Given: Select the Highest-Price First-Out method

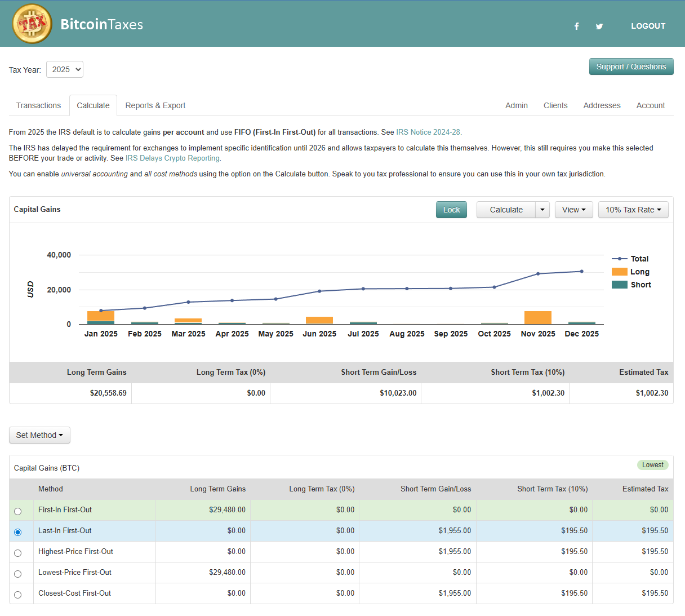Looking at the screenshot, I should tap(17, 553).
